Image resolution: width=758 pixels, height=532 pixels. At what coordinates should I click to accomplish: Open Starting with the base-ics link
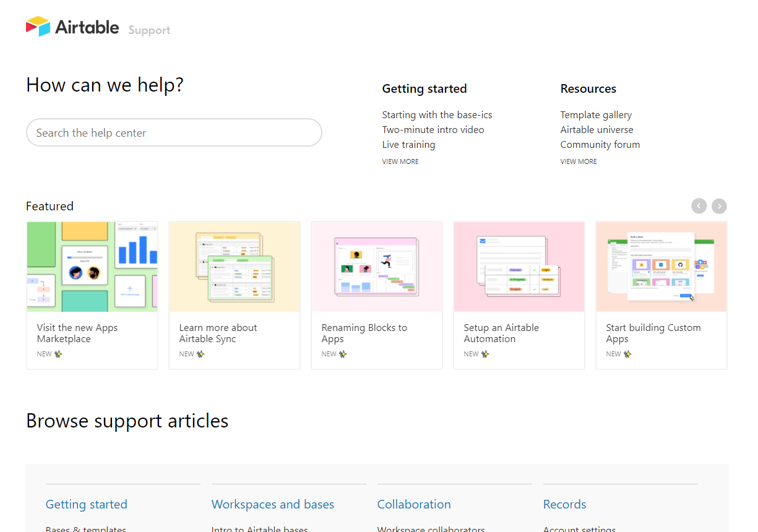437,115
